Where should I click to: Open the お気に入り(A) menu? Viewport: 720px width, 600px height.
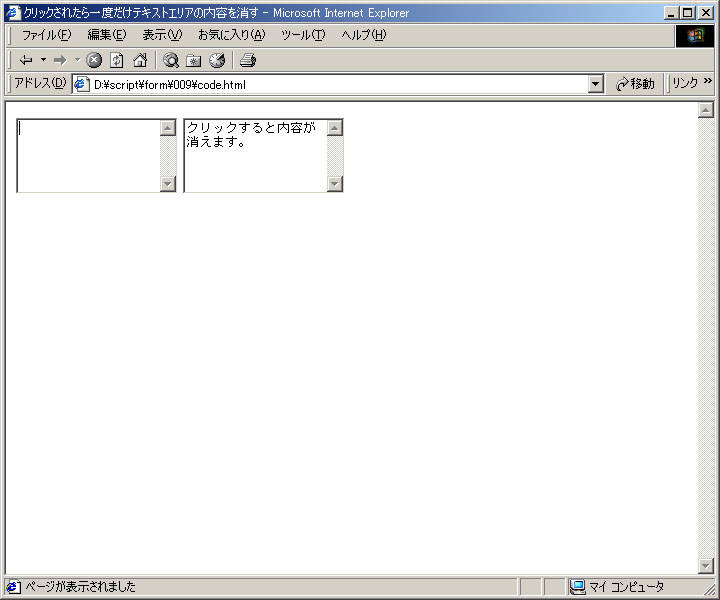pyautogui.click(x=232, y=35)
